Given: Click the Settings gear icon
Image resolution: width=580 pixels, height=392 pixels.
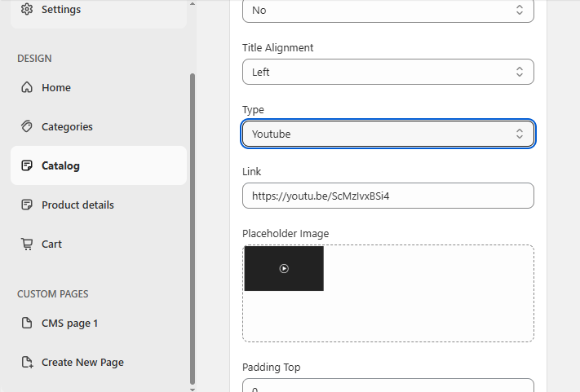Looking at the screenshot, I should (27, 9).
